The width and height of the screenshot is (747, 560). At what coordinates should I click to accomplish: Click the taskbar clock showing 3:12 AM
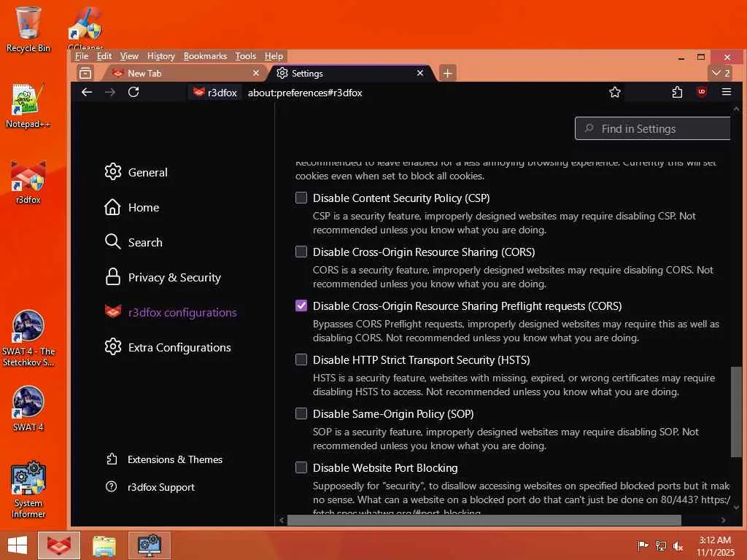click(715, 545)
